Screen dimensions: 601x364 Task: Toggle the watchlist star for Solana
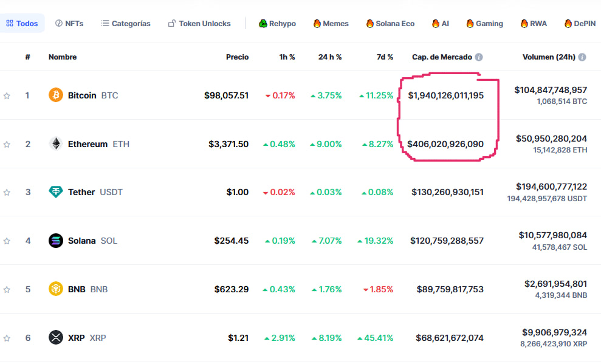[7, 241]
